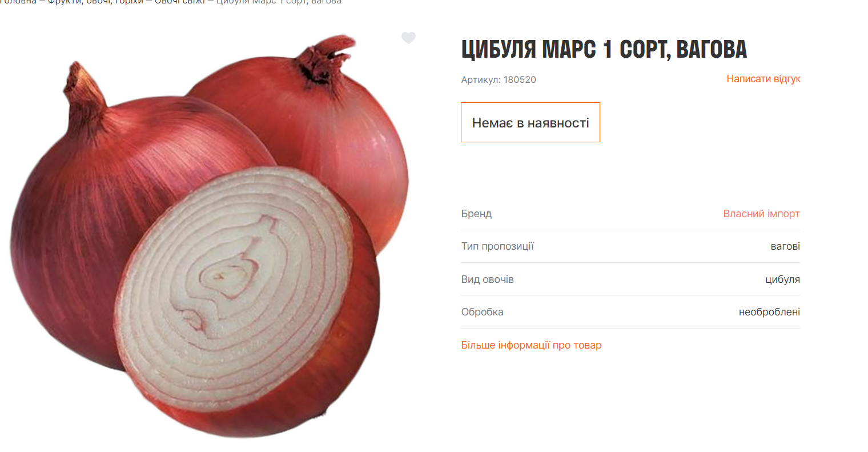868x452 pixels.
Task: Select the вагові attribute value
Action: pos(785,246)
